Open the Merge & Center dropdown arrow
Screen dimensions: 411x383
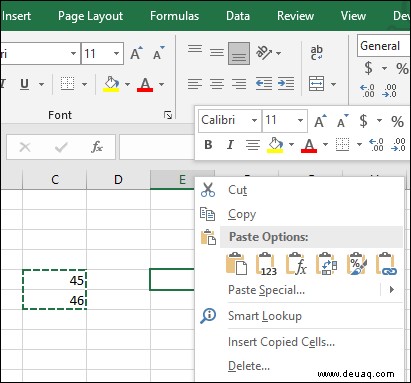point(333,84)
